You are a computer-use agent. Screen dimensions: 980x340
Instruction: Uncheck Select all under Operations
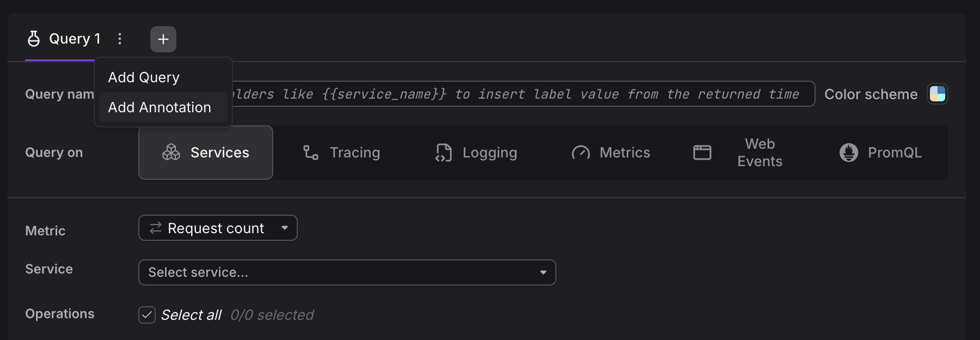coord(146,315)
